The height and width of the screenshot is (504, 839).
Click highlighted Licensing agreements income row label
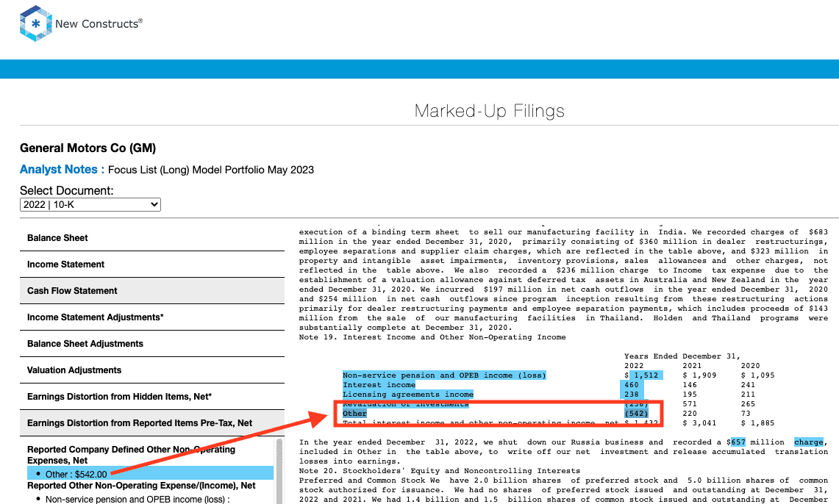407,395
